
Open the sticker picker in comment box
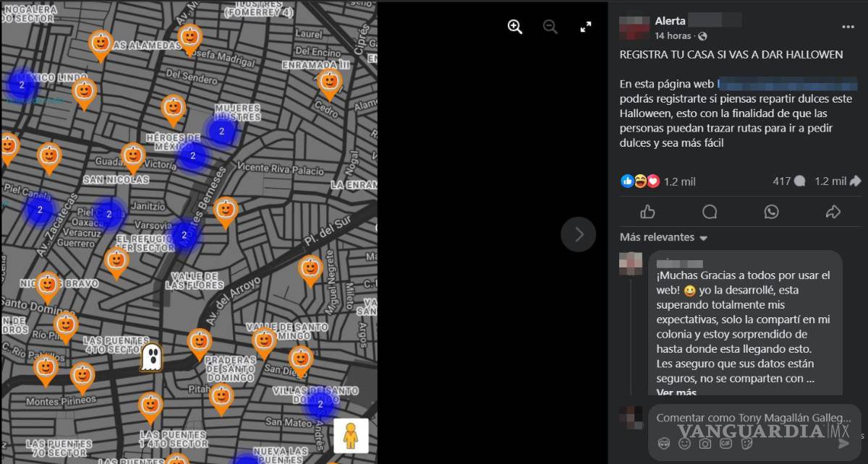coord(746,443)
